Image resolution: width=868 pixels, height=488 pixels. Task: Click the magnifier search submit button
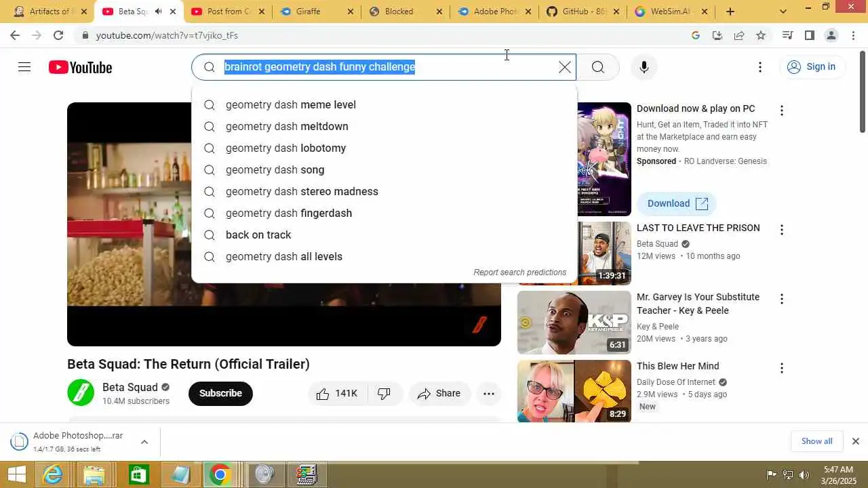(x=597, y=67)
